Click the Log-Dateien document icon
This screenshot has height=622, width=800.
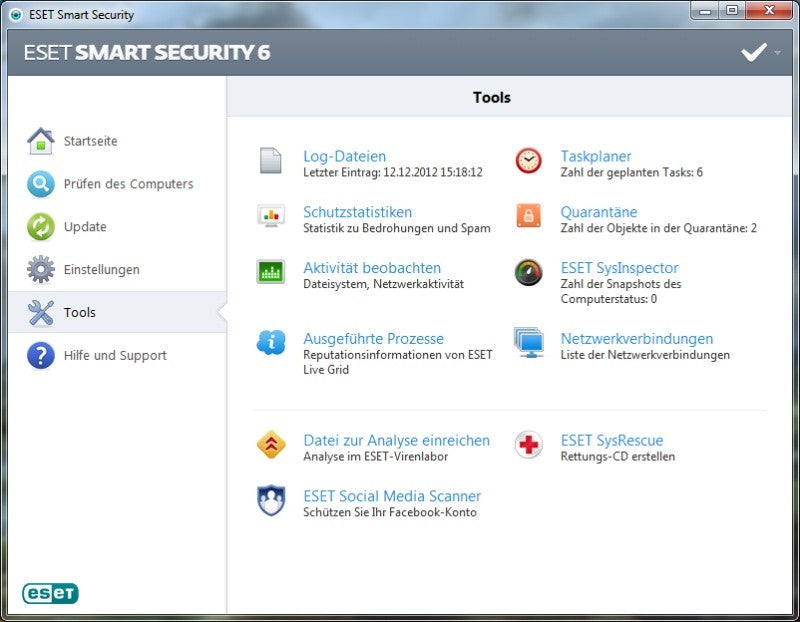(x=270, y=161)
